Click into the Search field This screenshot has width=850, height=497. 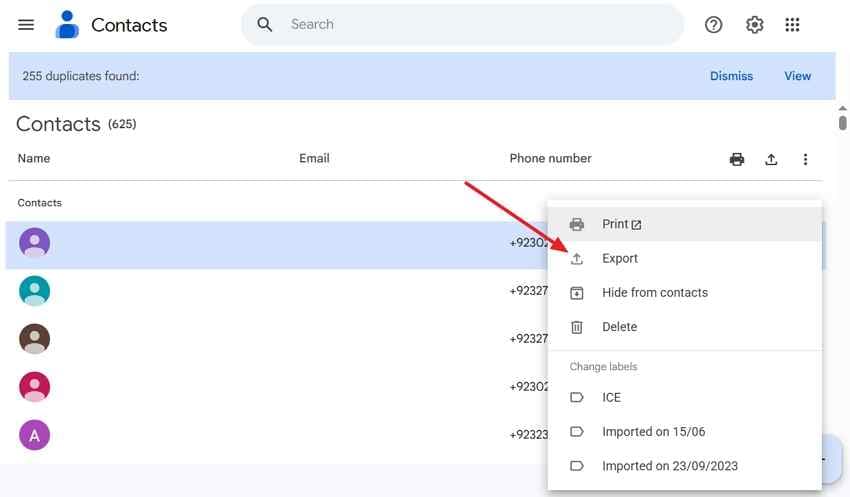coord(462,24)
